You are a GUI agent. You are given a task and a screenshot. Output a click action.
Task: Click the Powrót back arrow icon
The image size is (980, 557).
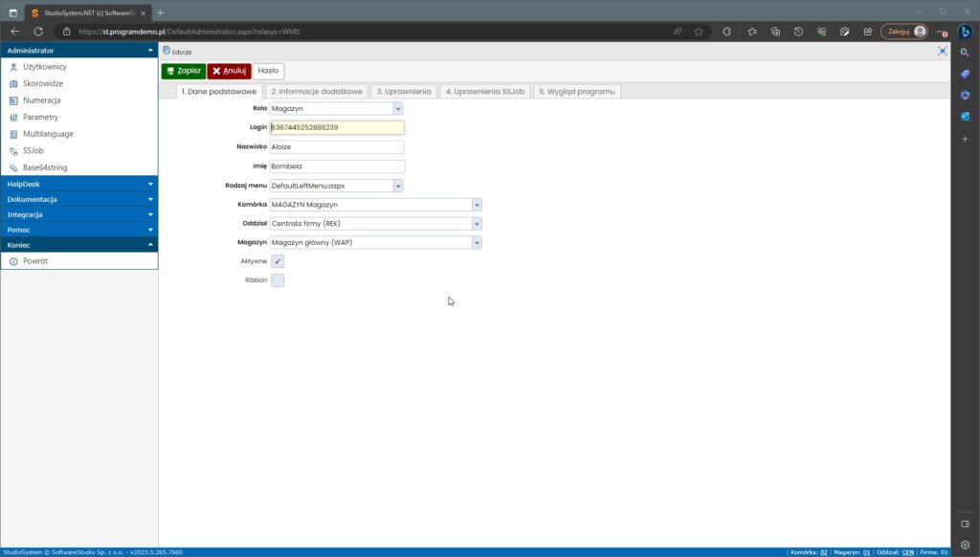(13, 261)
